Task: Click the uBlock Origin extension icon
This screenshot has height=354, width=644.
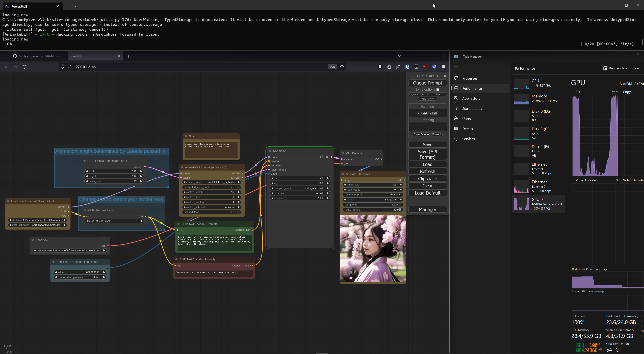Action: [425, 67]
